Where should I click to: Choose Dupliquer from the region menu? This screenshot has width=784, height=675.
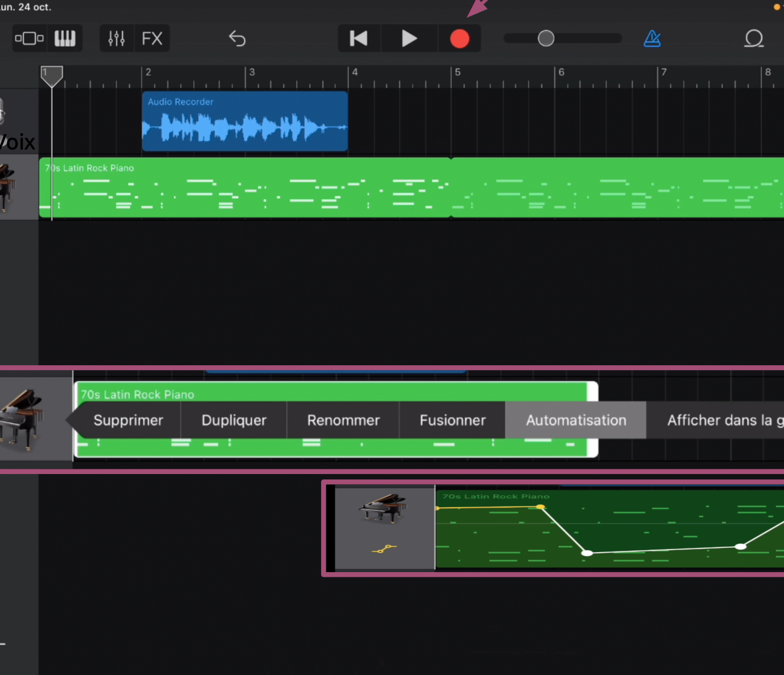click(234, 420)
